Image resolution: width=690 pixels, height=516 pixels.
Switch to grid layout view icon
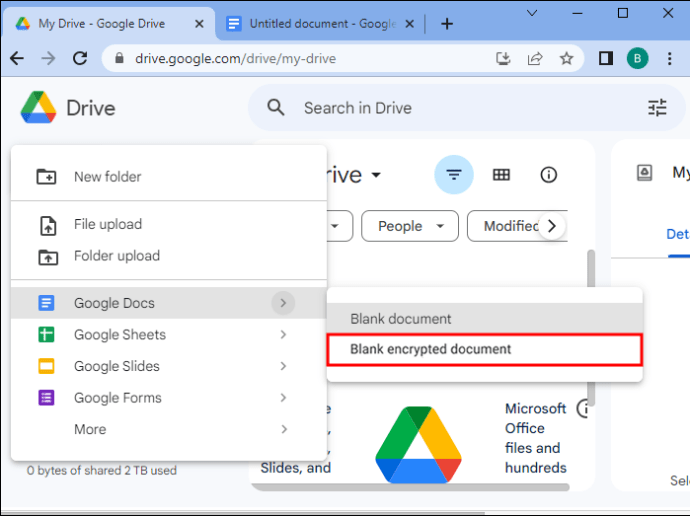pos(501,175)
